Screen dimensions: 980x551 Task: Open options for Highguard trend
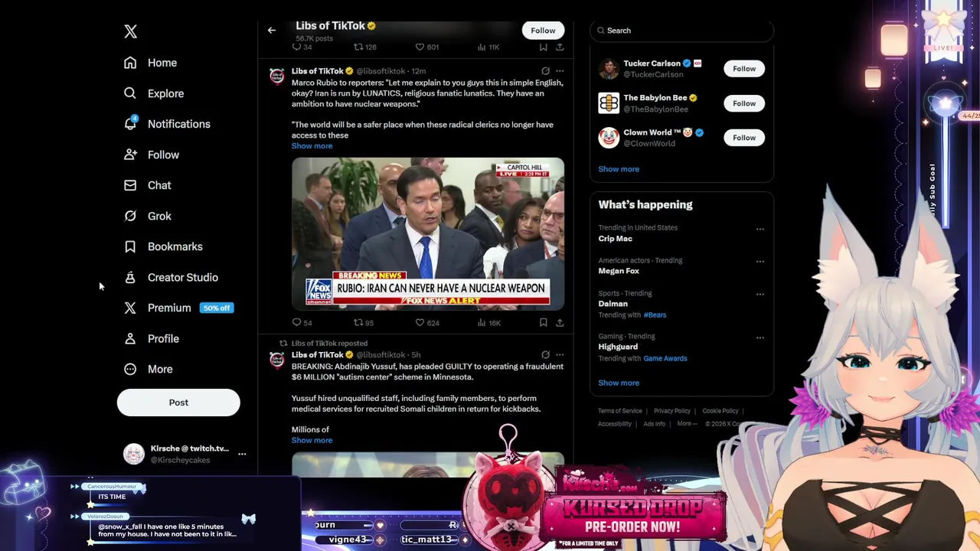pyautogui.click(x=759, y=337)
